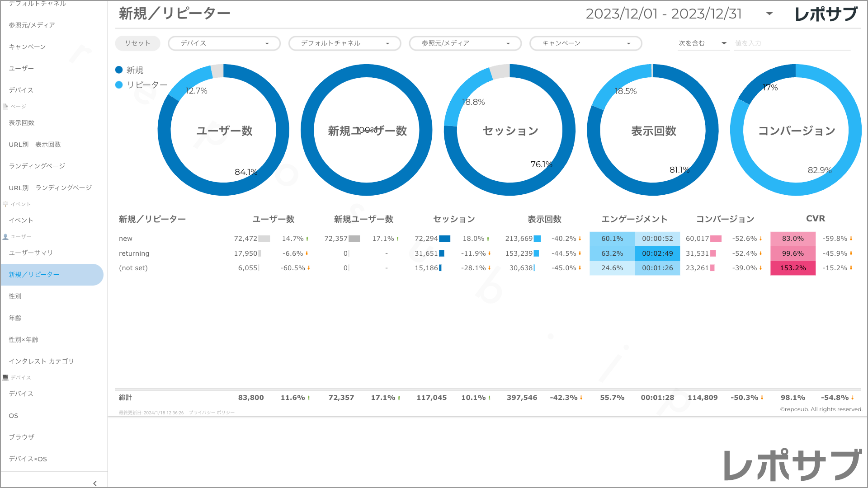Open the デバイス filter dropdown
Image resolution: width=868 pixels, height=488 pixels.
click(x=224, y=43)
